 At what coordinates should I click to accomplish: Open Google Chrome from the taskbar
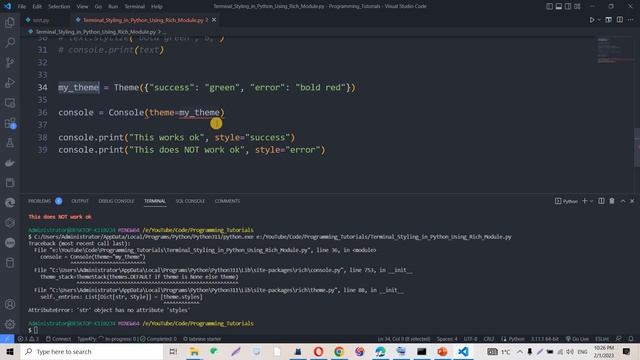pyautogui.click(x=339, y=351)
